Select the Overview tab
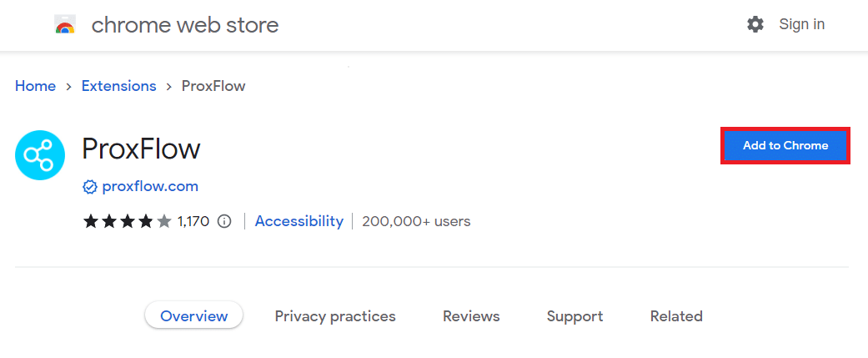The height and width of the screenshot is (358, 868). [x=193, y=316]
